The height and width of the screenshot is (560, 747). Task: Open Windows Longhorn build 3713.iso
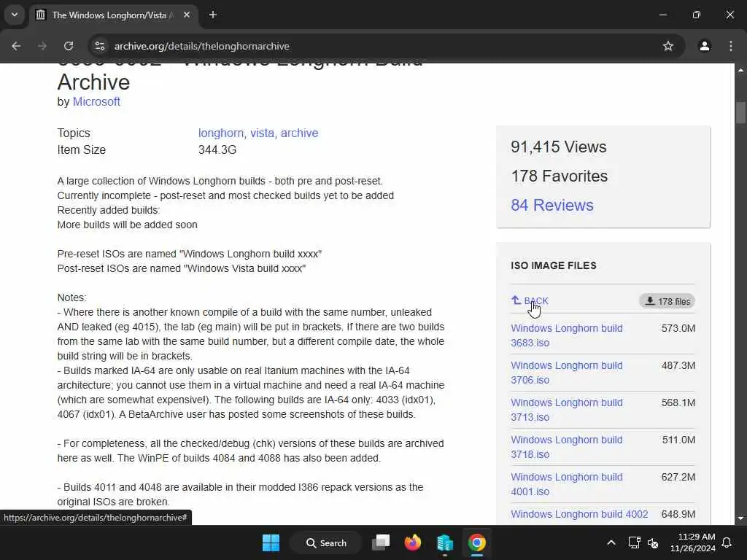coord(566,410)
